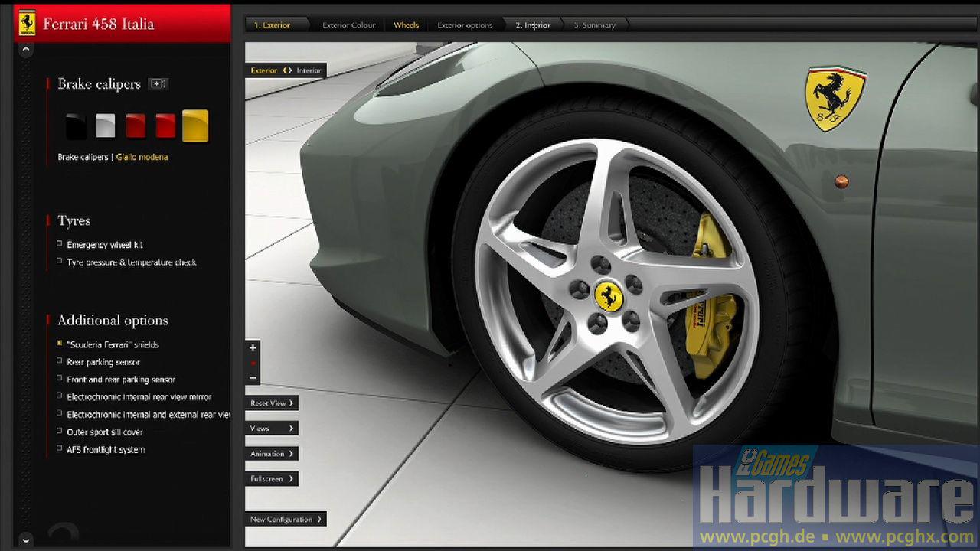The image size is (980, 551).
Task: Enable Tyre pressure & temperature check
Action: pyautogui.click(x=60, y=262)
